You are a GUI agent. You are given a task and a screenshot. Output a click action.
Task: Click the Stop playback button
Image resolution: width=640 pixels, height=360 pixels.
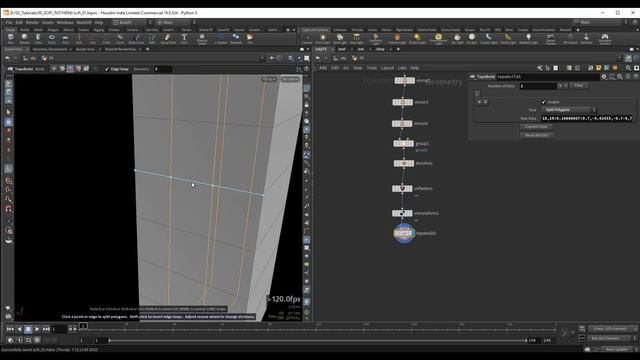28,329
